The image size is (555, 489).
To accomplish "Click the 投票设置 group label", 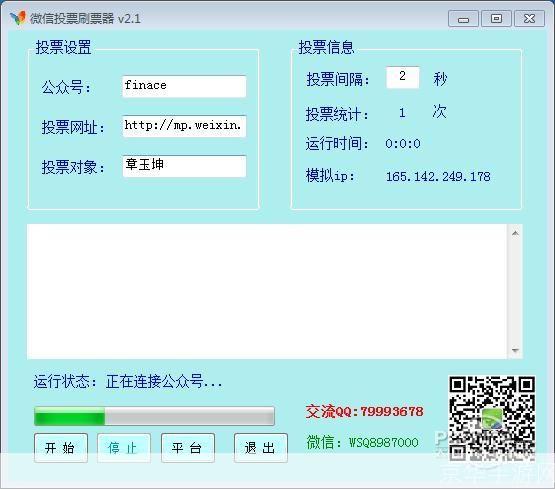I will click(63, 47).
